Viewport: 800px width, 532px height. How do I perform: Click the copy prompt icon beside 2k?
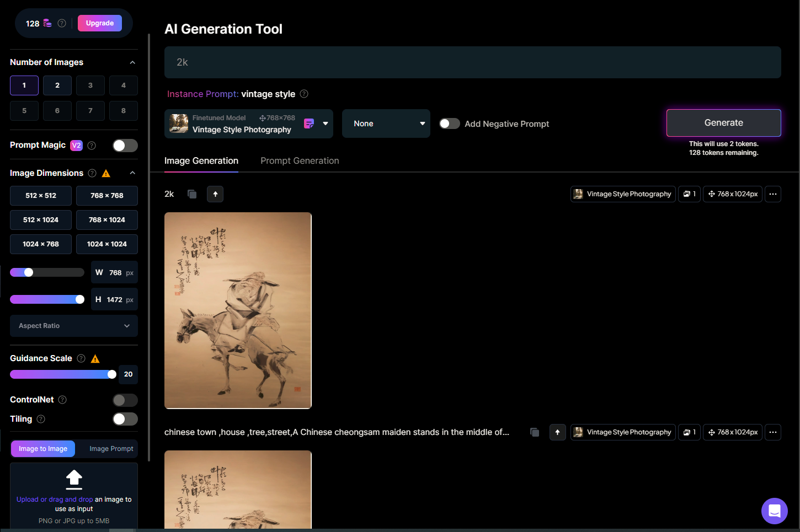192,194
